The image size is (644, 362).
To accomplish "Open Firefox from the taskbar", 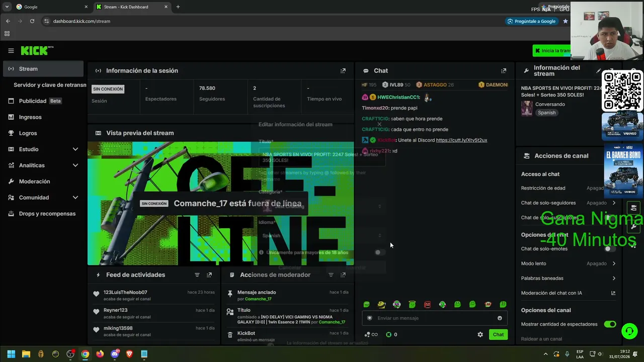I will click(100, 354).
